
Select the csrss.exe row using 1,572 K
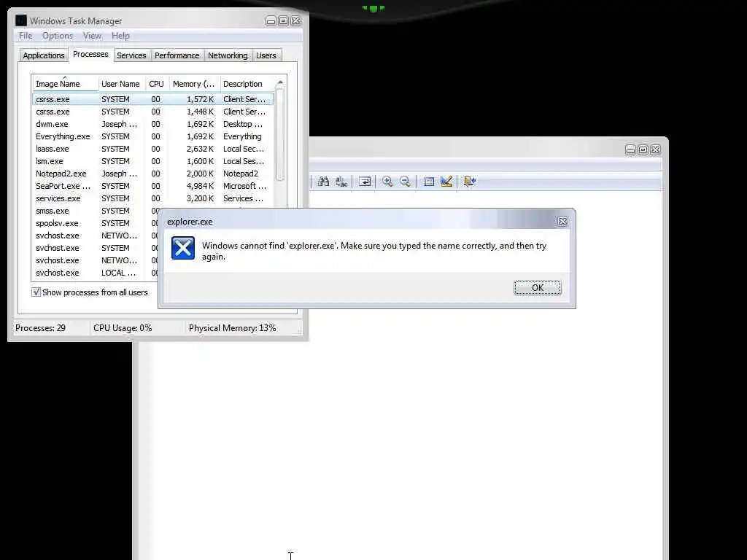pyautogui.click(x=153, y=99)
